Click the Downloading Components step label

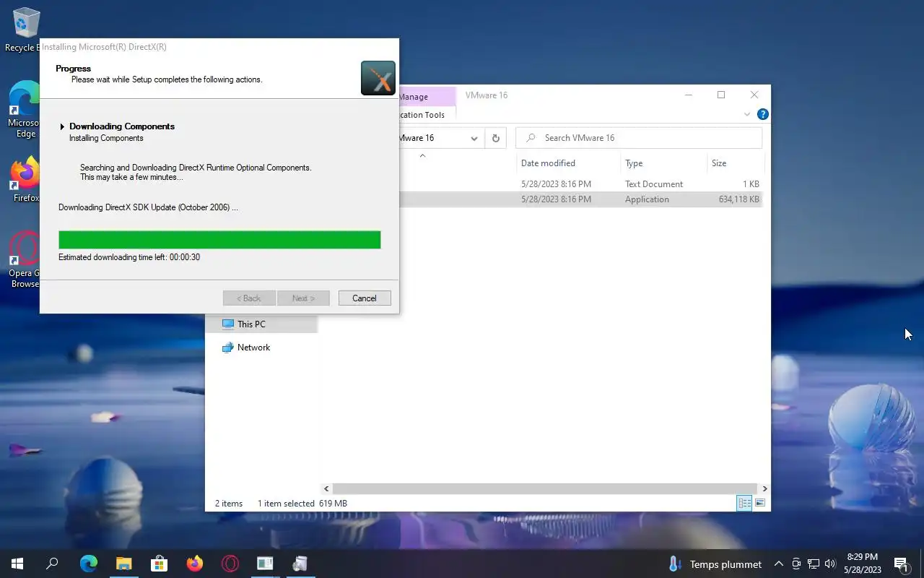[122, 126]
